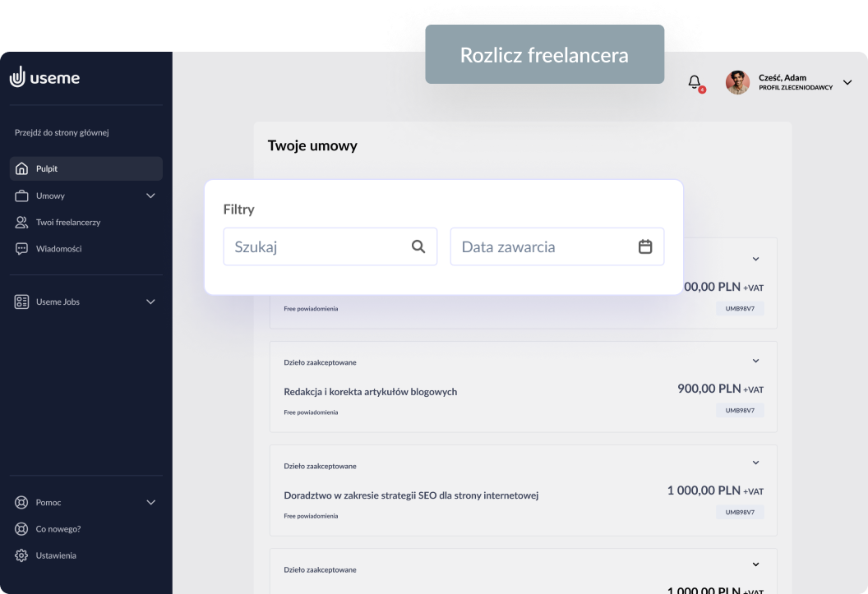Click the Co nowego? lifebuoy icon

[21, 529]
